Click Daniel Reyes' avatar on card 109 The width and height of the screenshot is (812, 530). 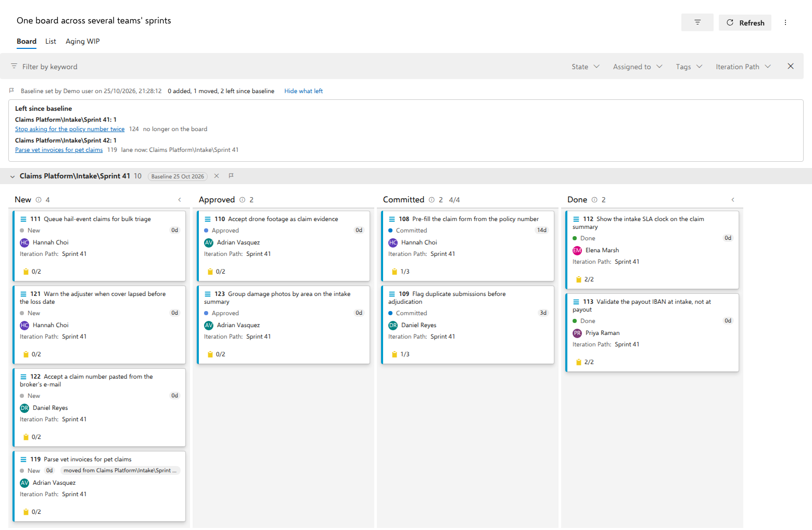click(393, 325)
